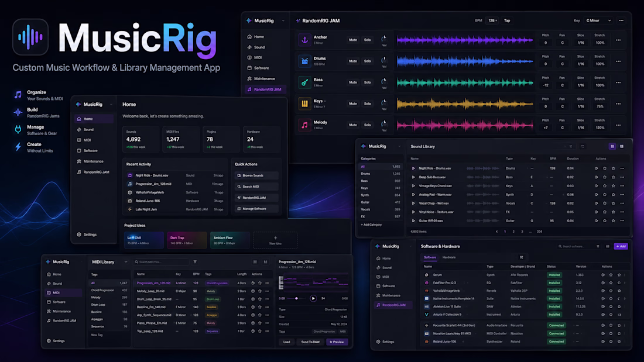Open more options for the Melody track
The height and width of the screenshot is (362, 644).
(618, 125)
